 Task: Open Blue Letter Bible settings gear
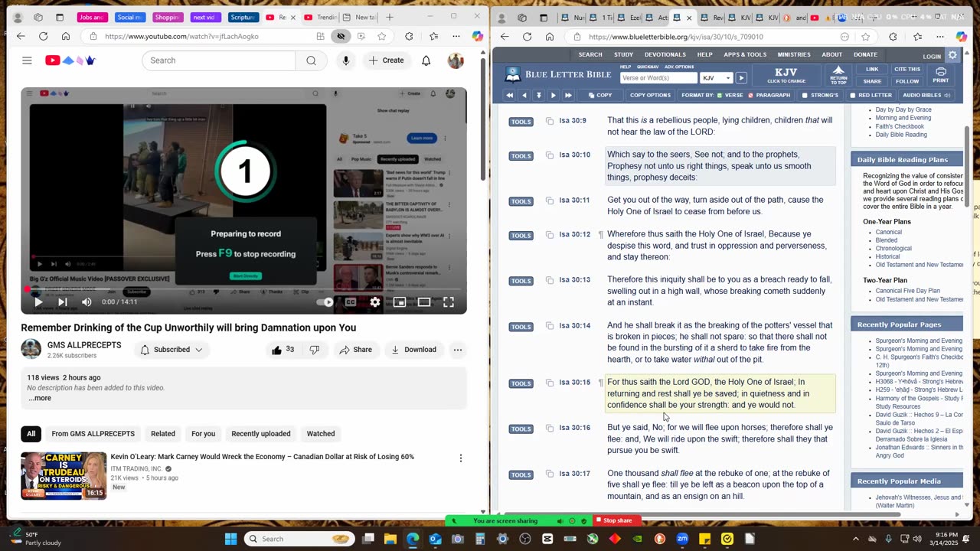coord(952,55)
